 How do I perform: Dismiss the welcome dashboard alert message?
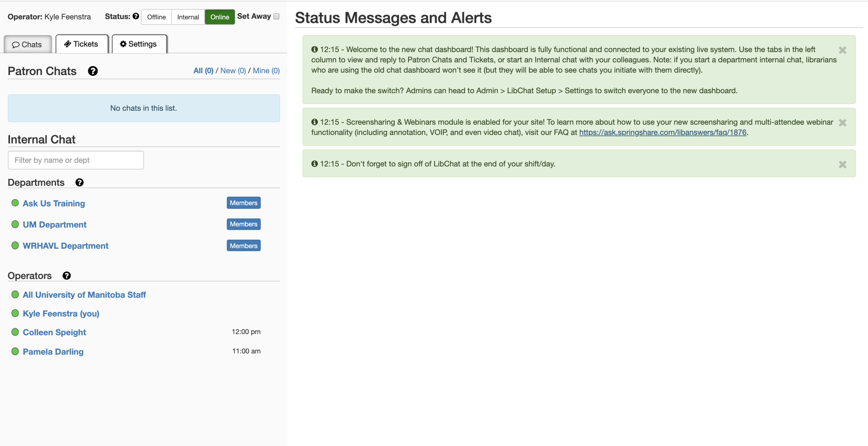coord(842,50)
